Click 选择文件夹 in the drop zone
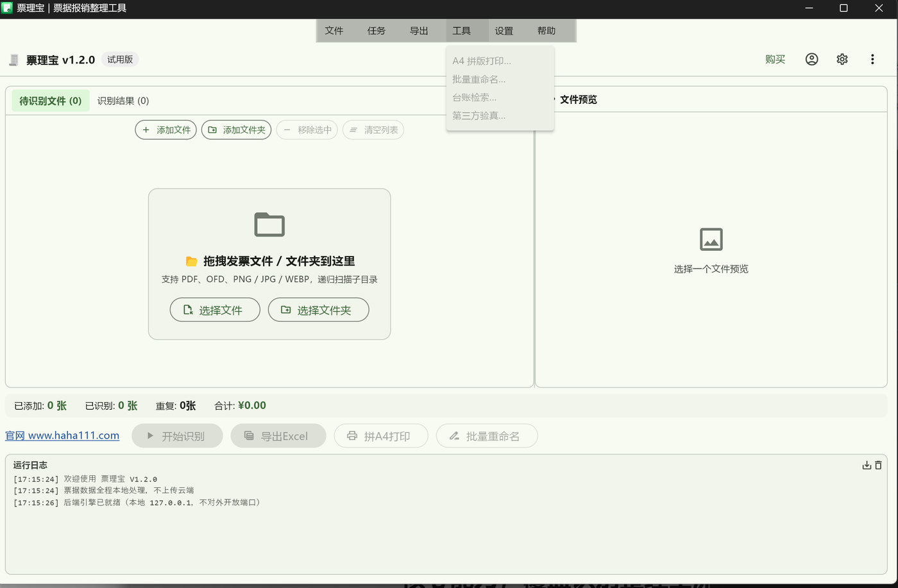Viewport: 898px width, 588px height. pos(318,310)
